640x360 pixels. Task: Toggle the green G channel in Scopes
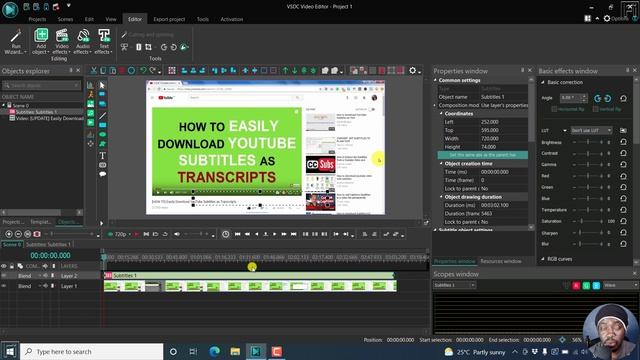586,285
